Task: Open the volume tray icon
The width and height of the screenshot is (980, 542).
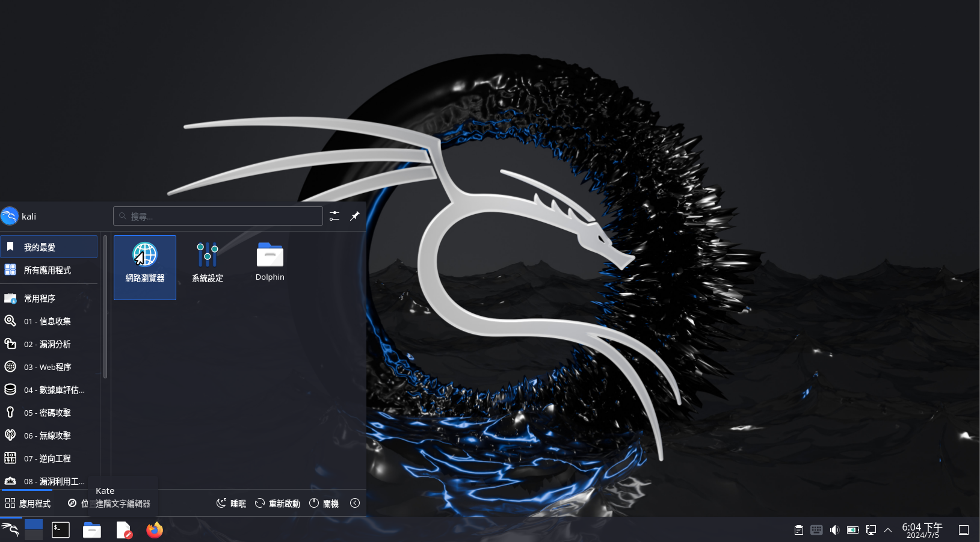Action: point(834,530)
